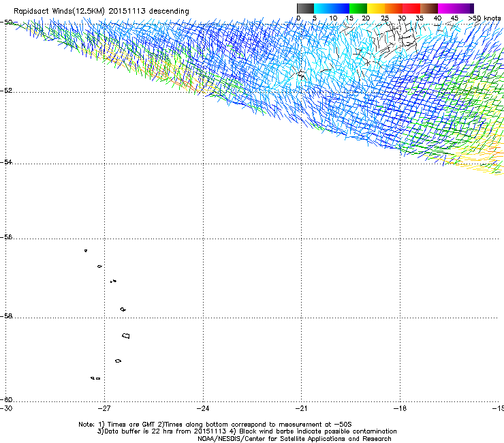
Task: Select the '-27' longitude axis label
Action: (x=104, y=408)
